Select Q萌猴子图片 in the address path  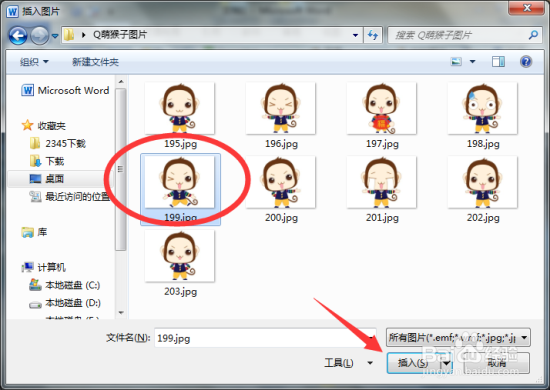[x=120, y=35]
